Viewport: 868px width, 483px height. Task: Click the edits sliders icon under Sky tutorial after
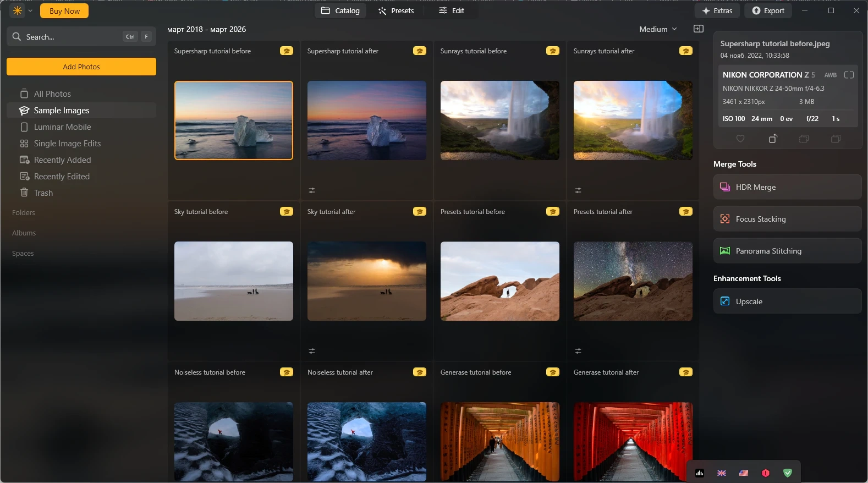[x=312, y=351]
